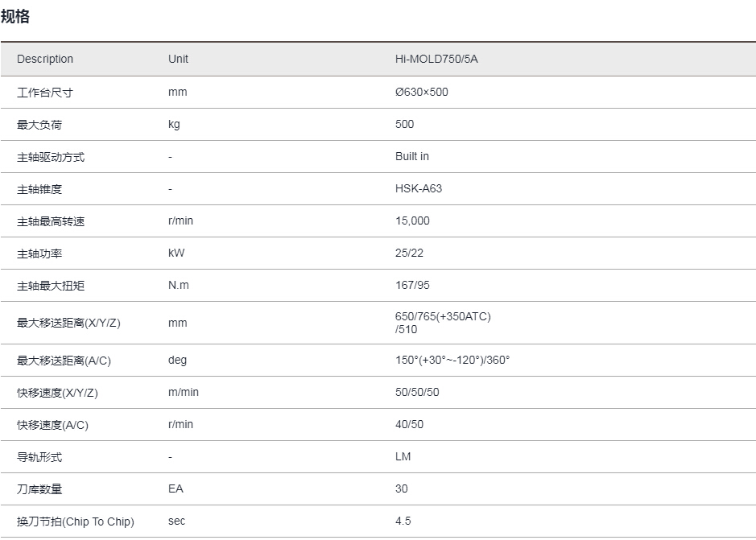Select the 15,000 spindle speed value
756x540 pixels.
pos(412,221)
